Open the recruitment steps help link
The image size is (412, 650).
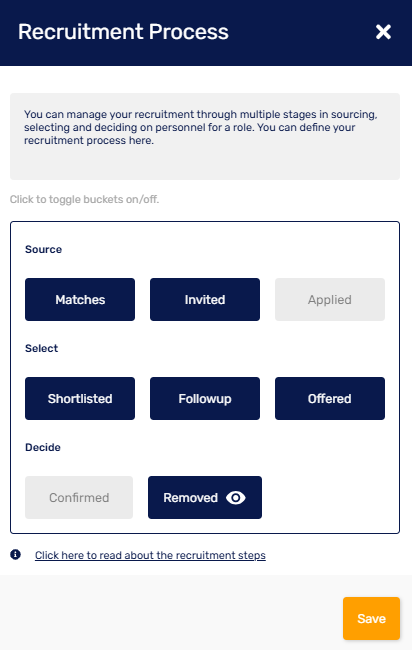tap(150, 555)
